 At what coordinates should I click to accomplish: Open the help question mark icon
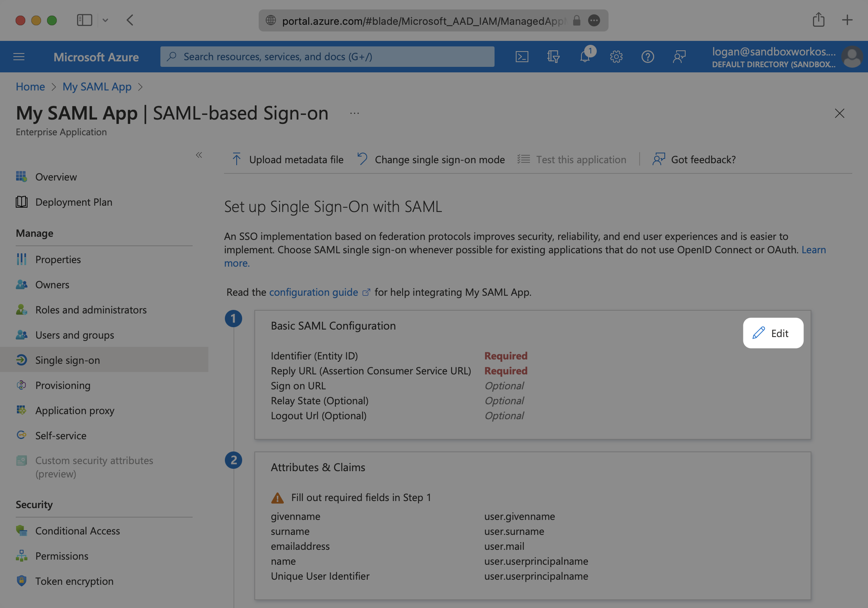click(x=647, y=57)
